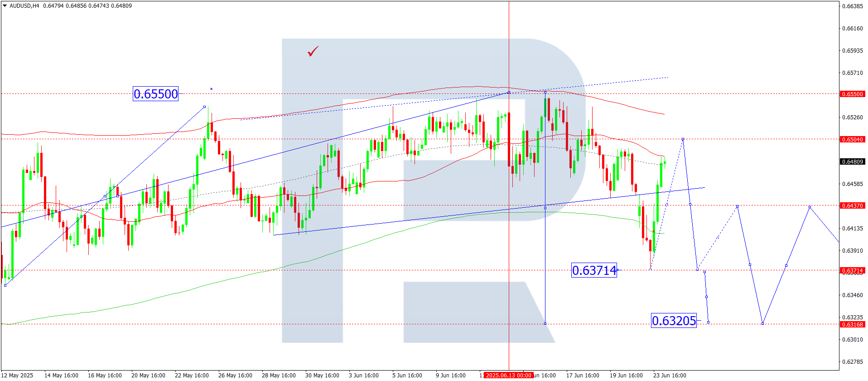Viewport: 868px width, 381px height.
Task: Click the 23 Jun 16:00 time label
Action: click(x=669, y=376)
